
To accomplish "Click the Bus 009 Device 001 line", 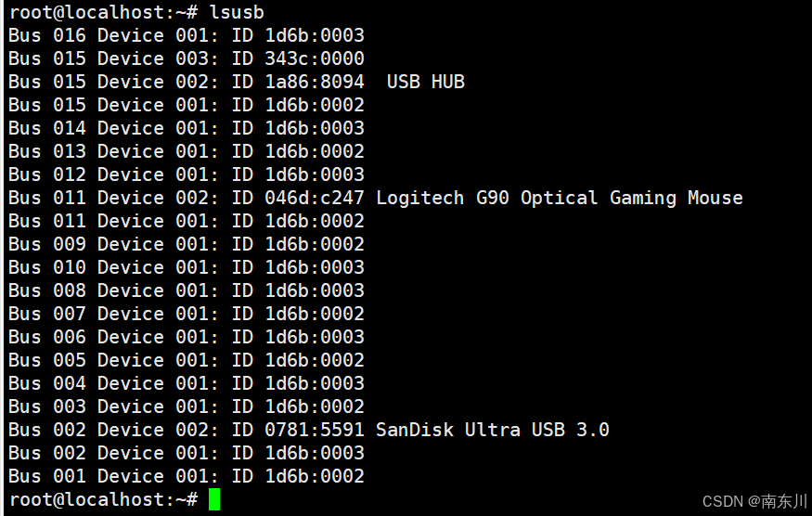I will [x=187, y=244].
